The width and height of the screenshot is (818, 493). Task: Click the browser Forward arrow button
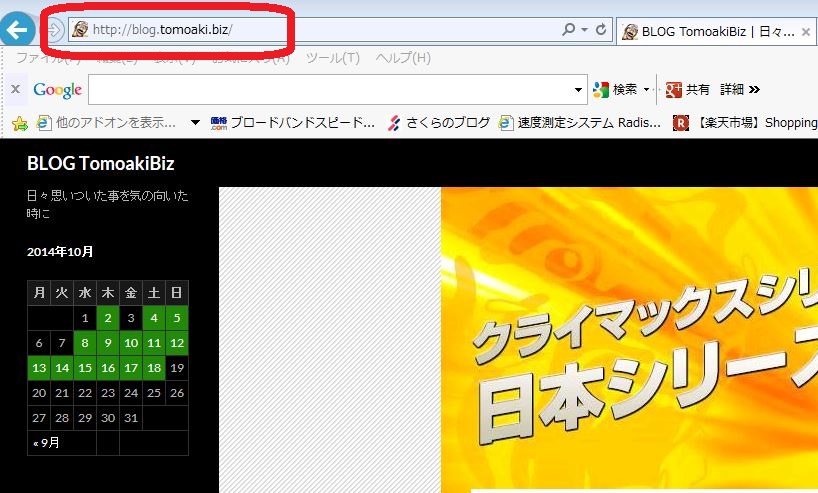tap(54, 30)
